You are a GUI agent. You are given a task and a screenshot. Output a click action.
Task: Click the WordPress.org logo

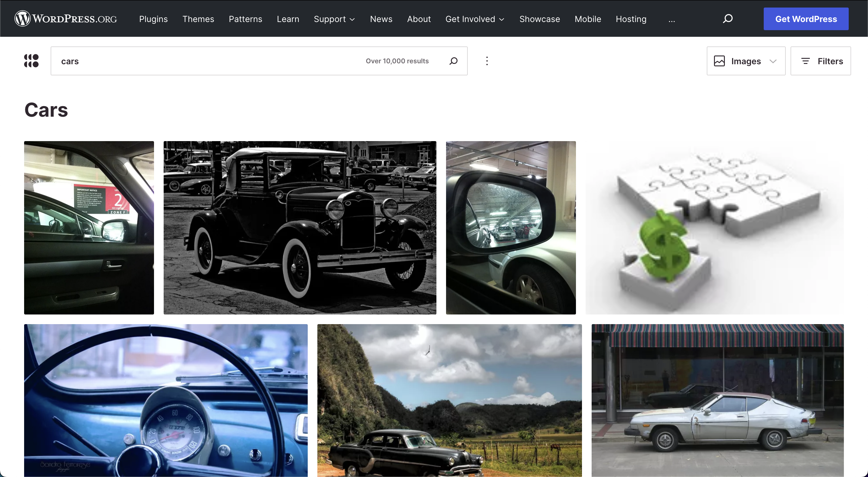(x=66, y=18)
